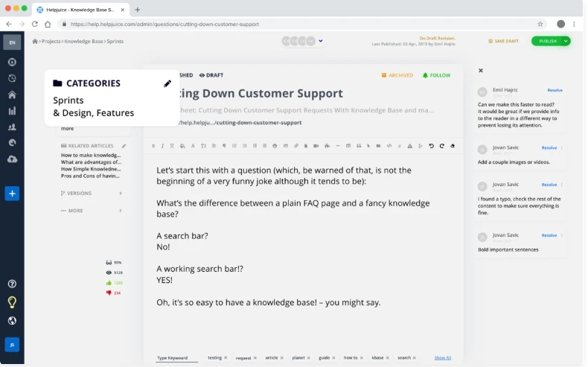This screenshot has width=588, height=367.
Task: Insert an emoticon from the toolbar
Action: pos(275,146)
